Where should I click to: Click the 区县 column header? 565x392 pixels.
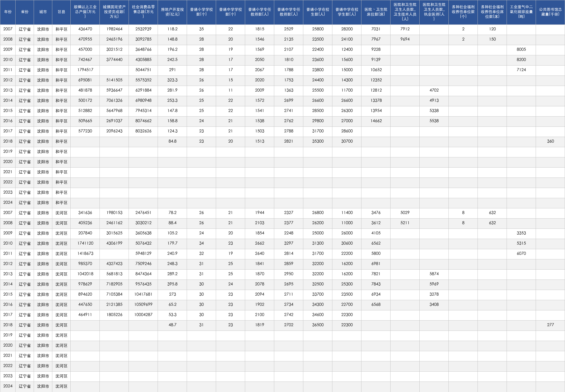(x=61, y=12)
